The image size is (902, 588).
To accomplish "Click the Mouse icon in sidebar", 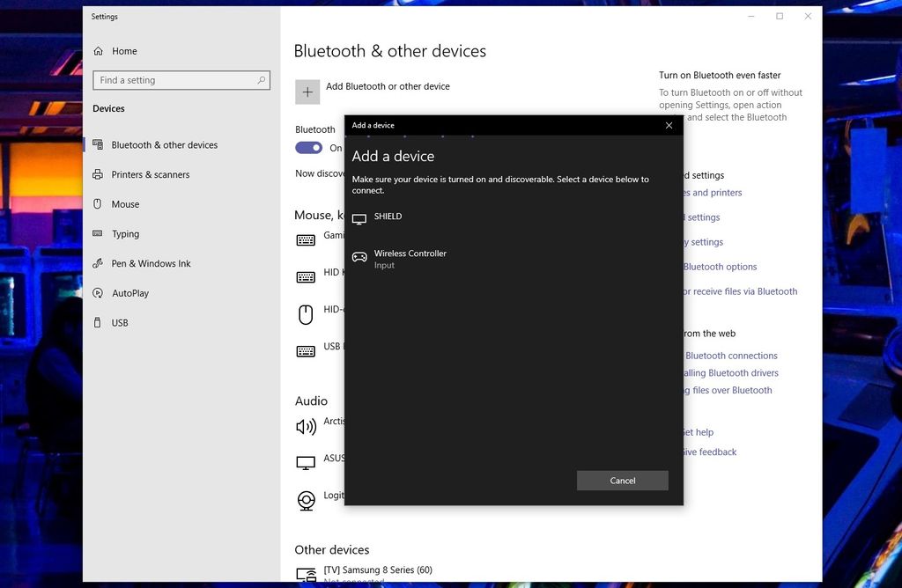I will coord(98,204).
